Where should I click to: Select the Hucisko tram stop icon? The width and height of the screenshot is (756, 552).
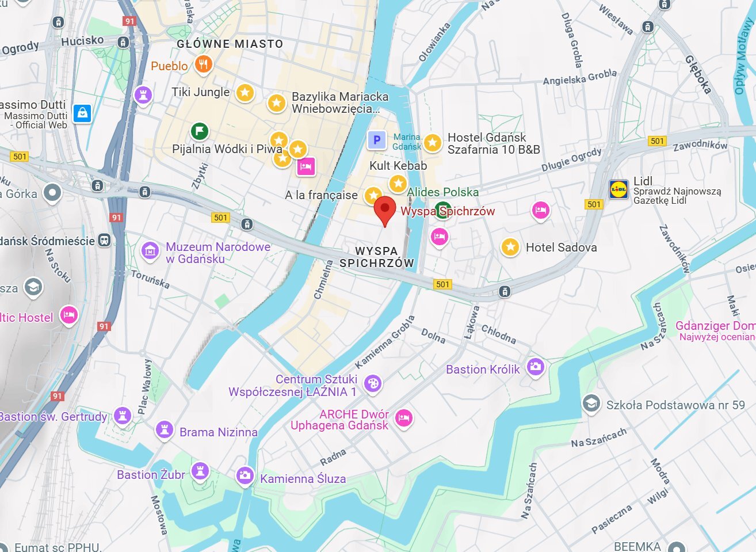(123, 42)
